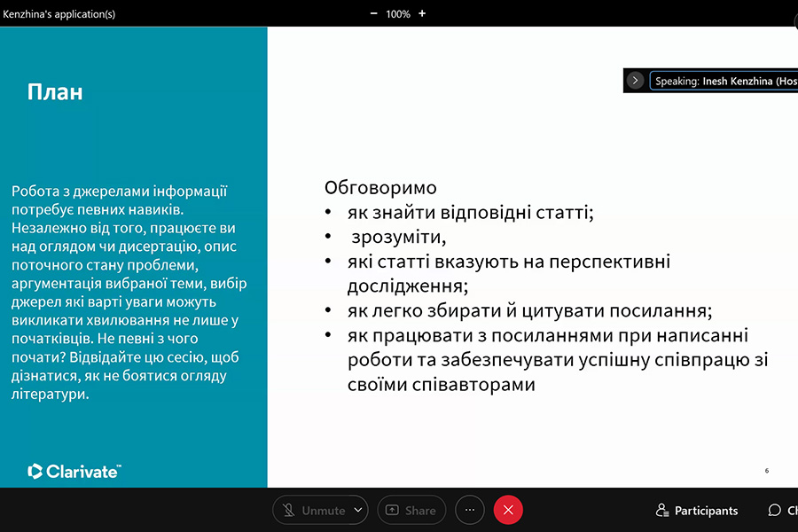Open the Chat panel
The width and height of the screenshot is (798, 532).
pyautogui.click(x=780, y=511)
